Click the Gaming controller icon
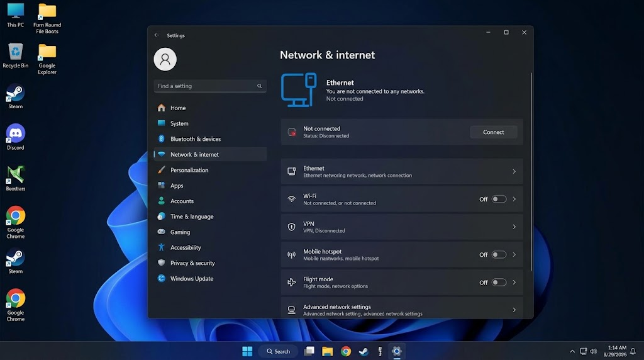The image size is (644, 360). click(162, 232)
